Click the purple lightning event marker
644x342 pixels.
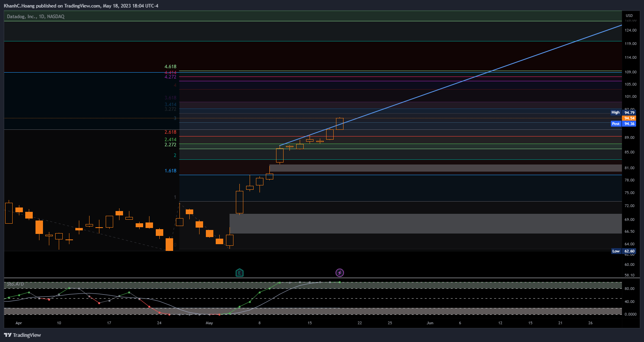pyautogui.click(x=340, y=273)
